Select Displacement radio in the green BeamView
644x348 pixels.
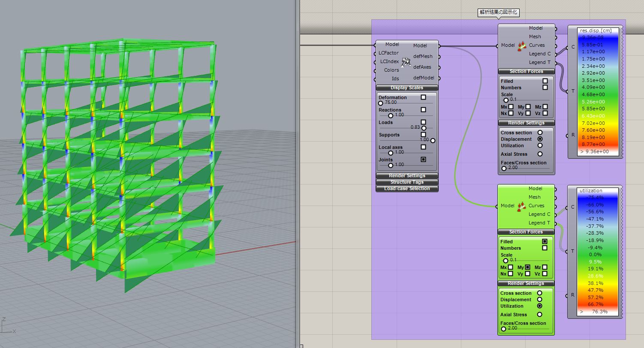click(x=540, y=300)
